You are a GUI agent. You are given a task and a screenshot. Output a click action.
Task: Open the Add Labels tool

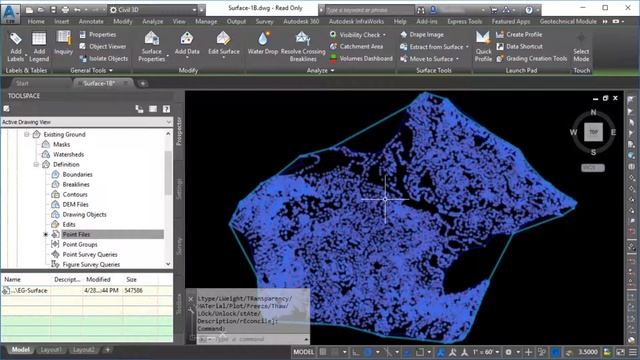coord(16,47)
